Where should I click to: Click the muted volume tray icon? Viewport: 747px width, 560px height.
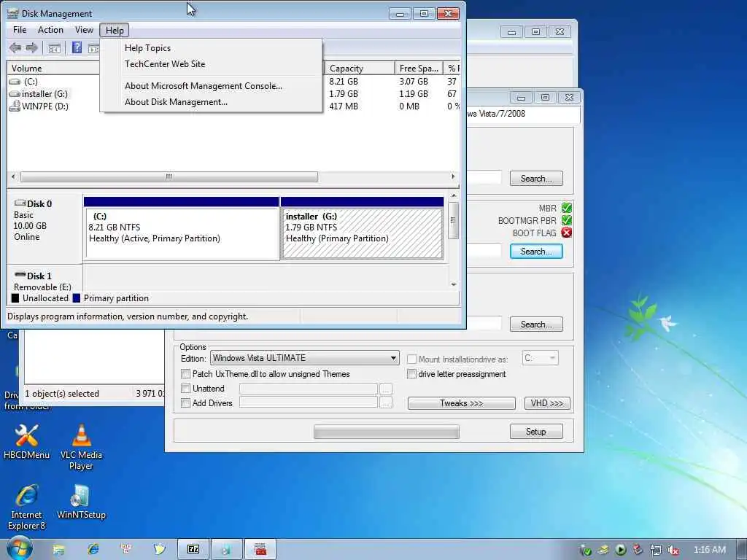pyautogui.click(x=673, y=550)
